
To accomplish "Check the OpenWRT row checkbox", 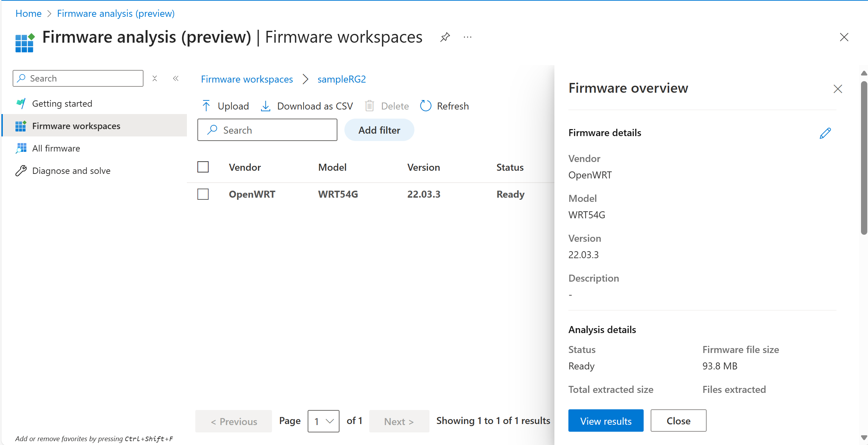I will (x=203, y=194).
